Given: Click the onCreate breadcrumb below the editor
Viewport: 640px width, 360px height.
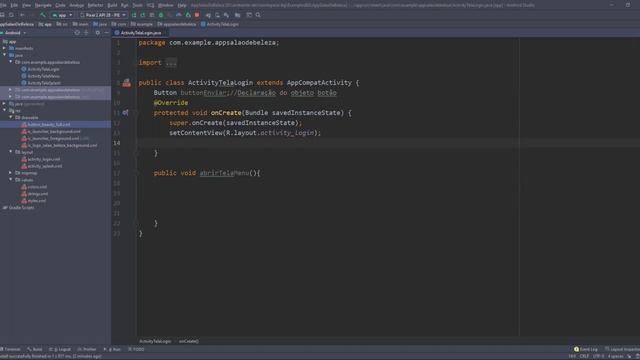Looking at the screenshot, I should (189, 341).
